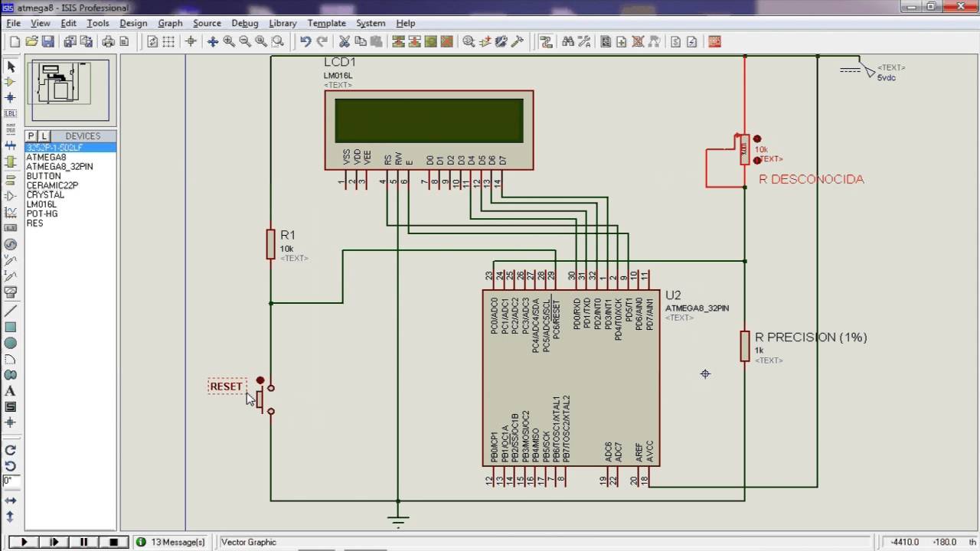Switch to junction dot mode
980x551 pixels.
point(11,98)
